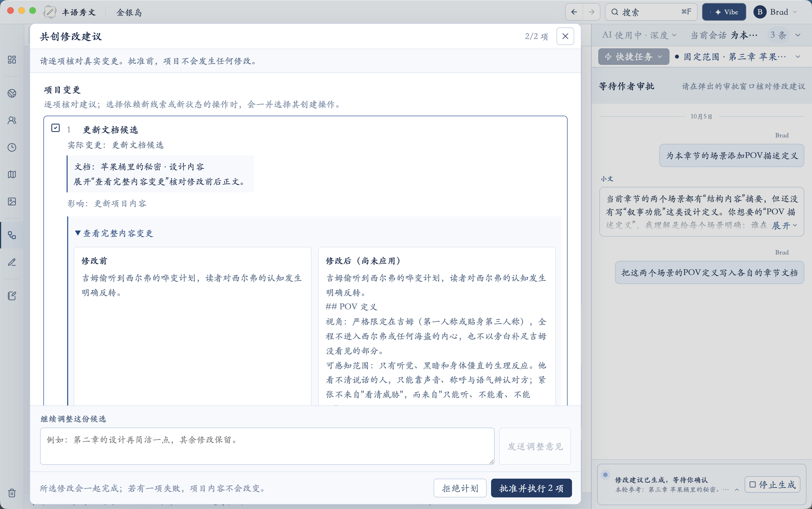
Task: Expand the 本轮参考 references chevron
Action: click(x=737, y=490)
